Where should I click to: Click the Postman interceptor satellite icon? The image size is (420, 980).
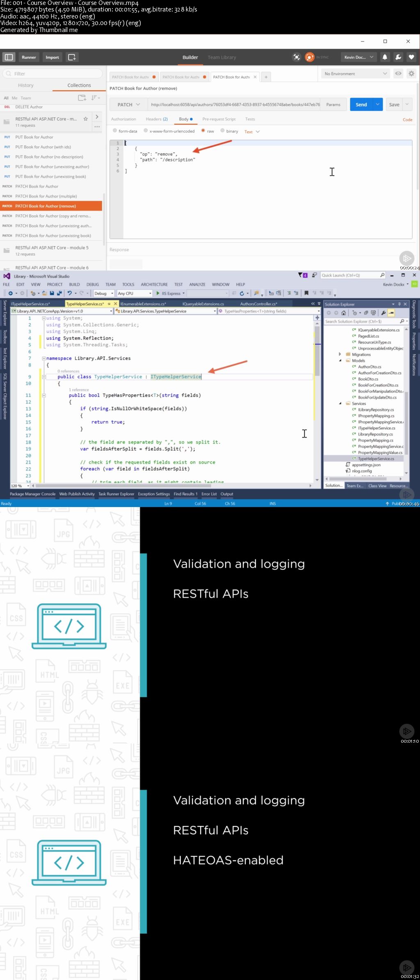[x=297, y=57]
